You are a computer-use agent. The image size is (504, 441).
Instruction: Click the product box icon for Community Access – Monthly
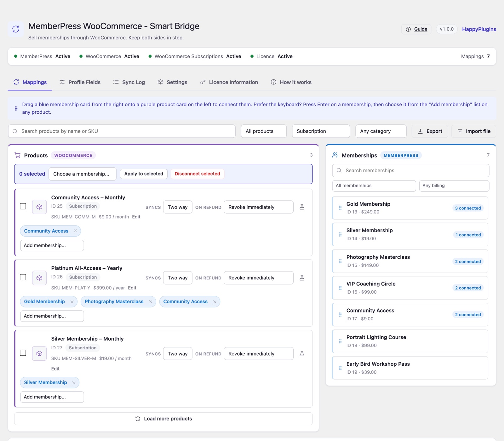click(x=39, y=207)
